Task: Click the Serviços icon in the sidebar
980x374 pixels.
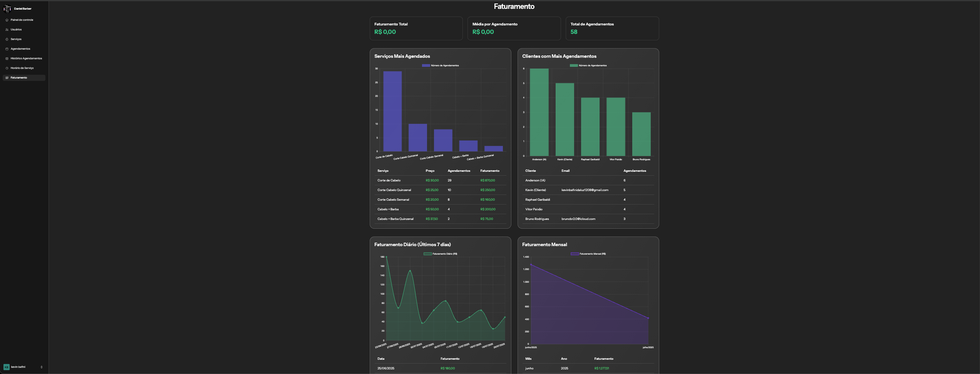Action: pyautogui.click(x=7, y=39)
